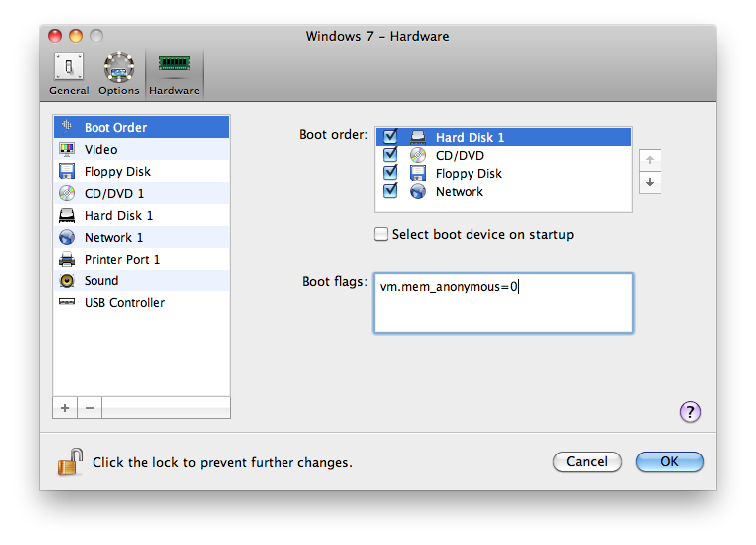Select Floppy Disk in sidebar list
This screenshot has height=545, width=756.
coord(141,171)
